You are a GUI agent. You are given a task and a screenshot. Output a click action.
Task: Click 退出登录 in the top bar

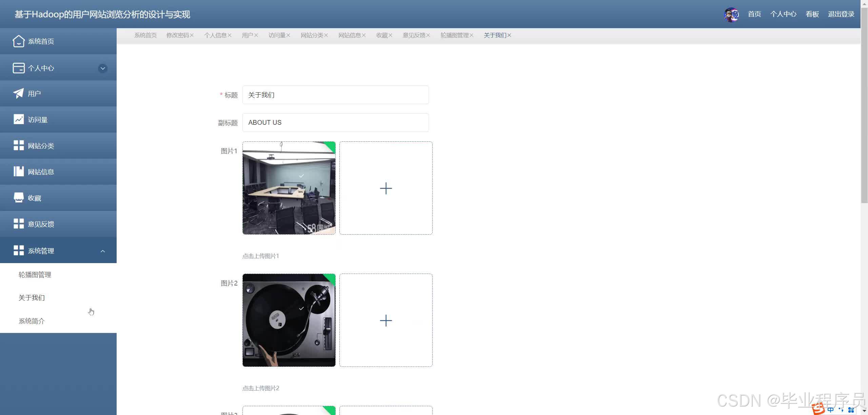841,14
